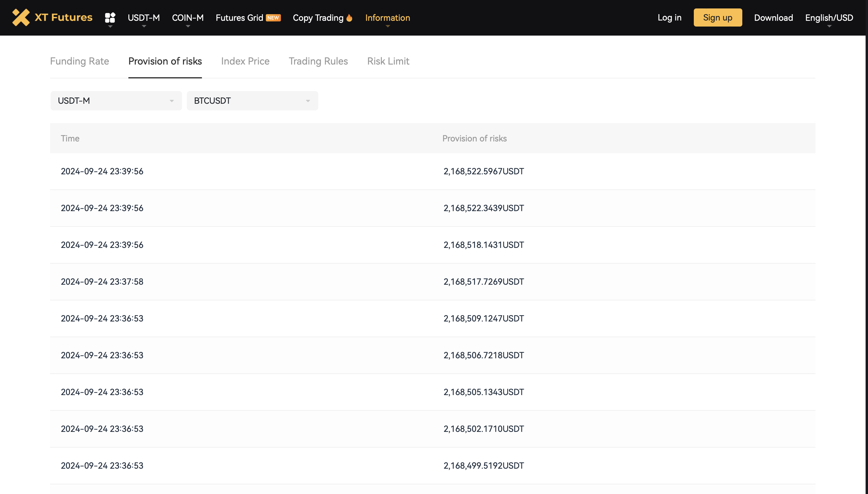Viewport: 868px width, 494px height.
Task: Open the USDT-M contract type dropdown
Action: (x=116, y=101)
